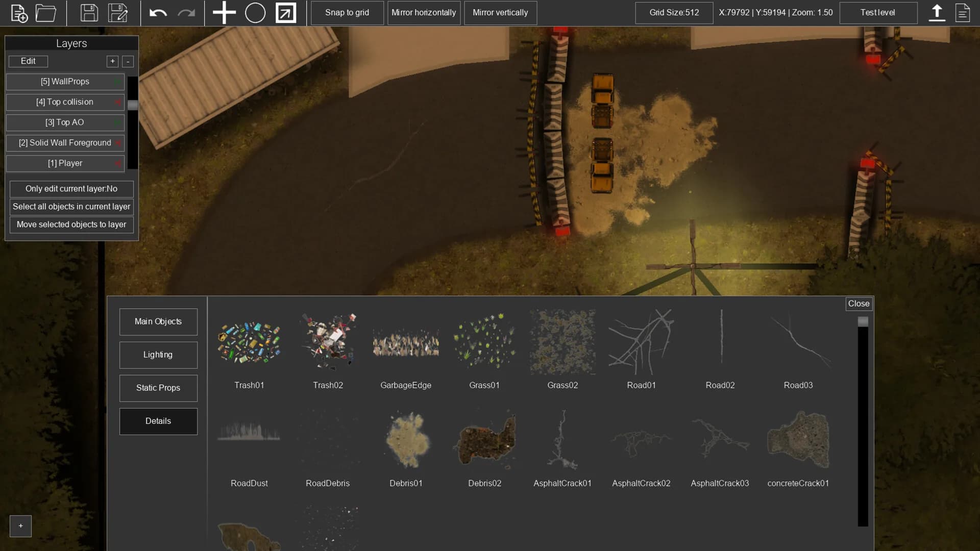Select the Debris01 thumbnail

[x=406, y=441]
